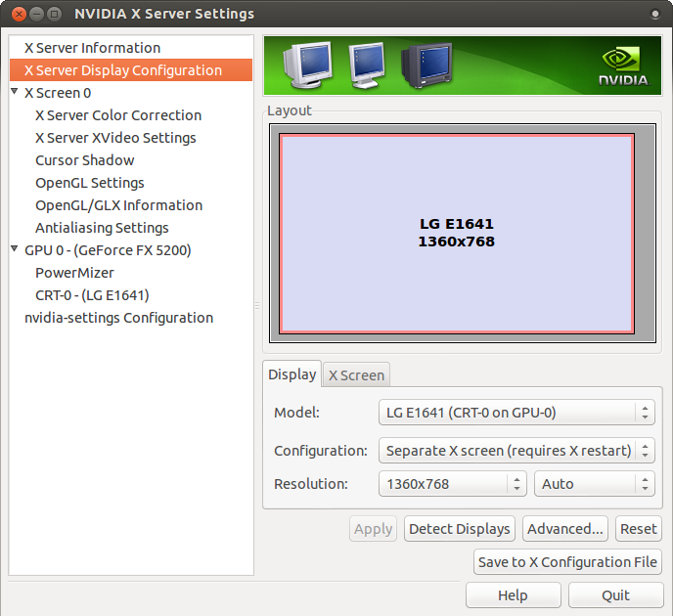Click the NVIDIA logo in banner
Viewport: 673px width, 616px height.
click(624, 66)
